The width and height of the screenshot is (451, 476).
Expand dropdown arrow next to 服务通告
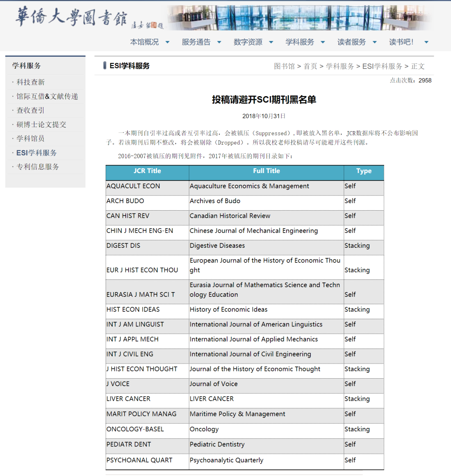coord(219,42)
